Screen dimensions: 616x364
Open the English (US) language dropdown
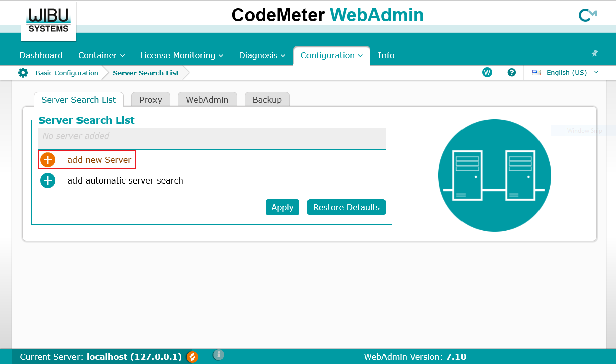pyautogui.click(x=566, y=72)
